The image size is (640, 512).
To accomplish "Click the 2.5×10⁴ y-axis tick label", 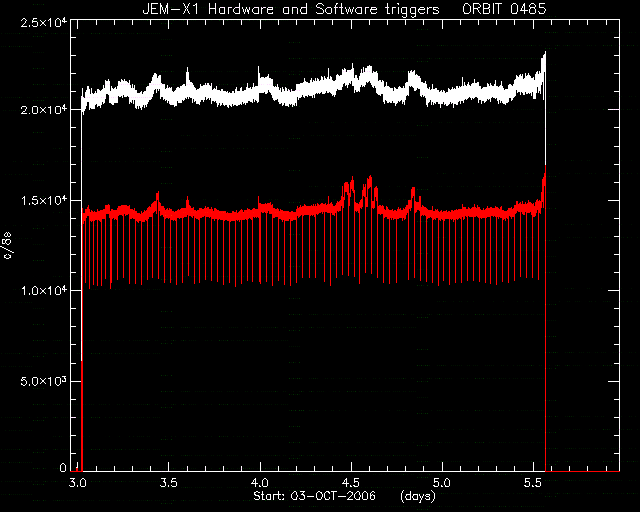I will point(43,22).
